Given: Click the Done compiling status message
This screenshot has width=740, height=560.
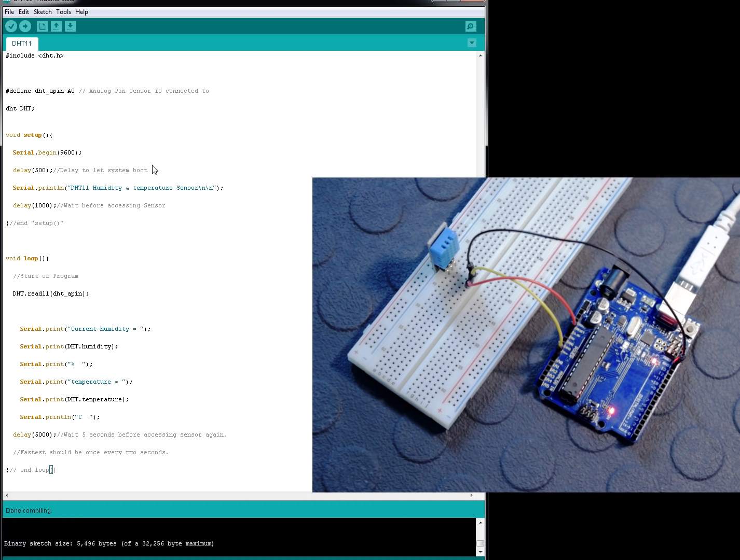Looking at the screenshot, I should [x=29, y=510].
